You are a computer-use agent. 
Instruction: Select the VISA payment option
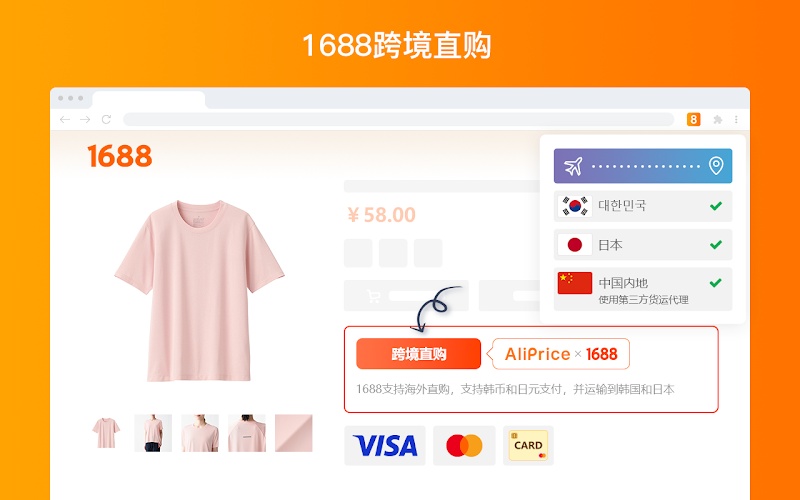coord(385,445)
